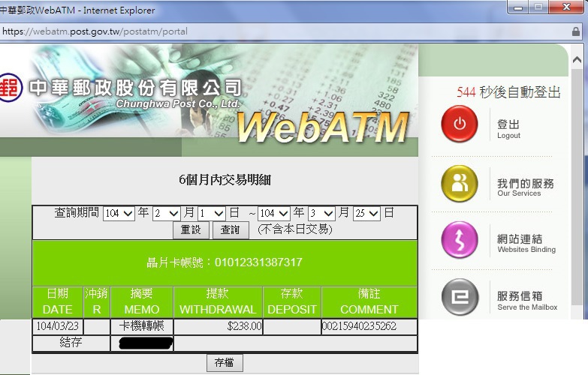Close the Internet Explorer window
The image size is (588, 375).
(x=567, y=7)
